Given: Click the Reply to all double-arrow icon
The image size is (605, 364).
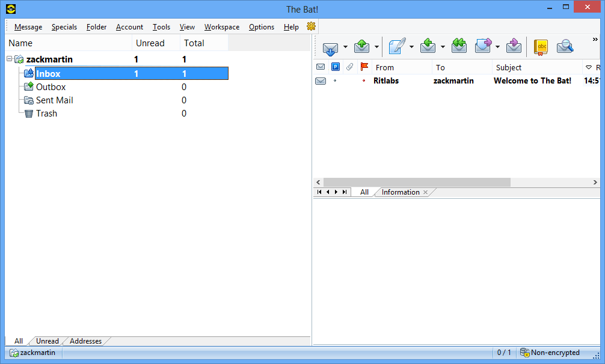Looking at the screenshot, I should click(459, 46).
